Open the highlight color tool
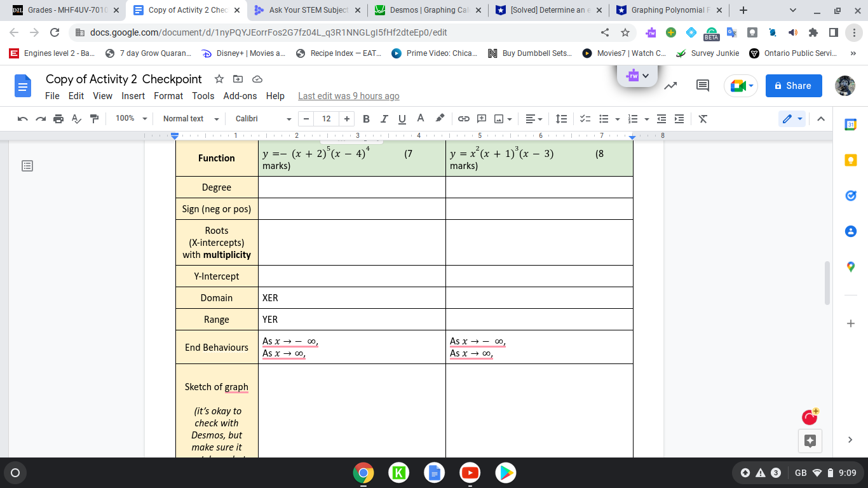Screen dimensions: 868x488 point(439,119)
